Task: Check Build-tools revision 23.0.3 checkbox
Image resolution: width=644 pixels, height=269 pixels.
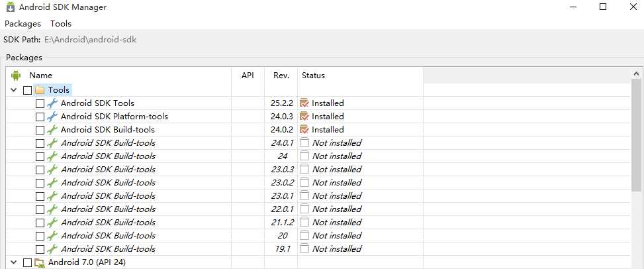Action: (x=40, y=170)
